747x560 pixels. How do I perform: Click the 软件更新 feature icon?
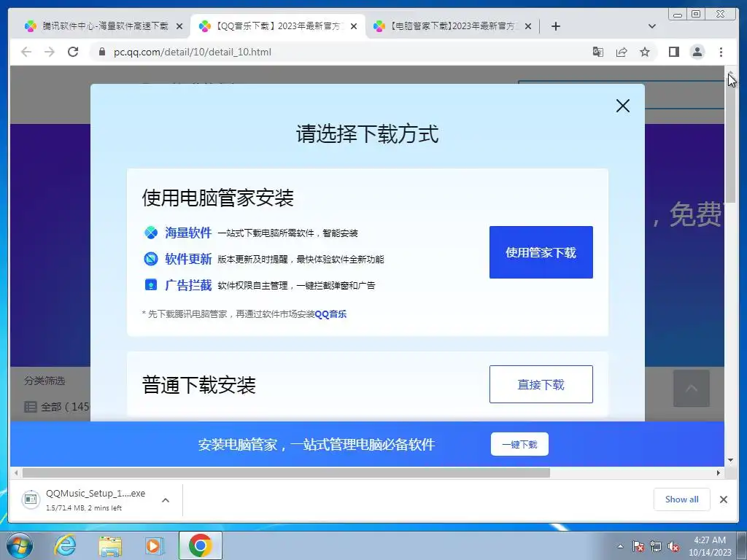click(151, 259)
